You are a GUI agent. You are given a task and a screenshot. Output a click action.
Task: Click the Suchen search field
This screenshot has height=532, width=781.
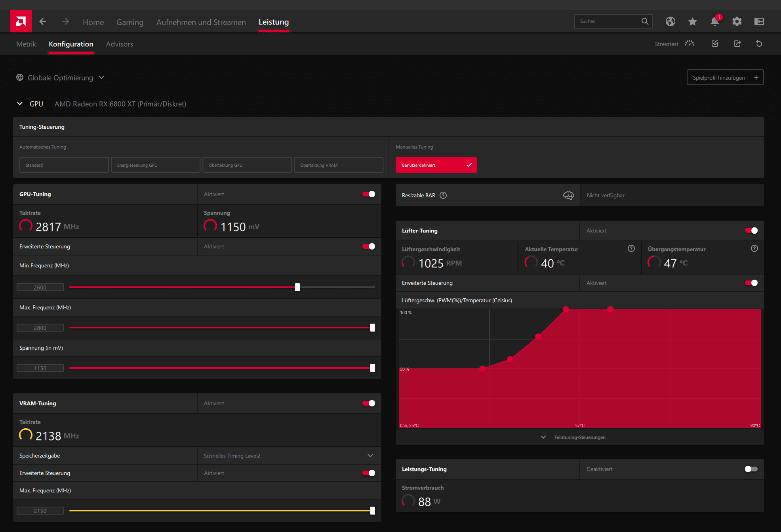pos(613,21)
